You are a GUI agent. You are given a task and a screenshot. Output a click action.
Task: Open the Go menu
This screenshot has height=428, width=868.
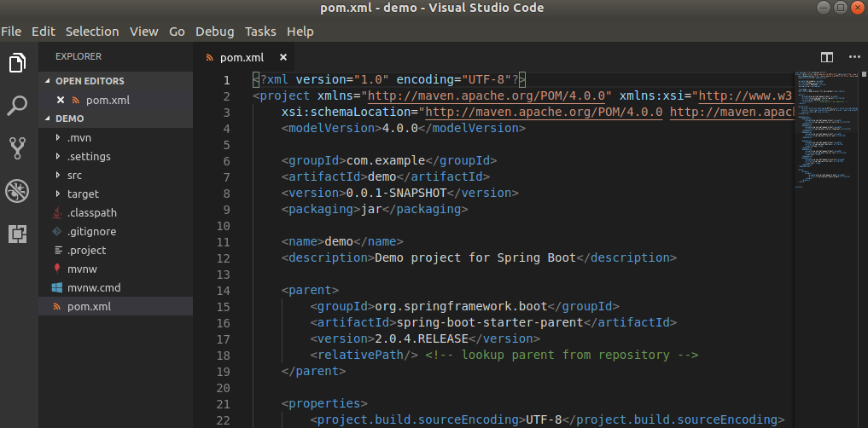pyautogui.click(x=178, y=32)
